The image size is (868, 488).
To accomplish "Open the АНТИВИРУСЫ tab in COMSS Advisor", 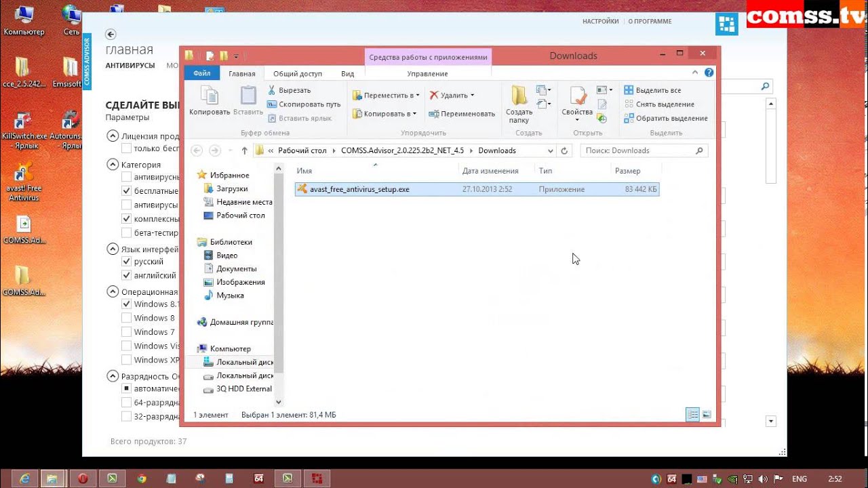I will [130, 66].
